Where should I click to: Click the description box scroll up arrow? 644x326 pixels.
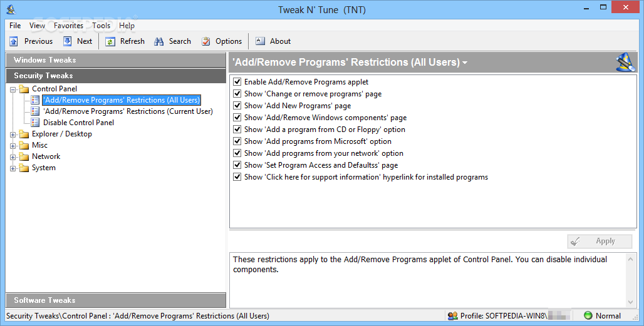point(630,259)
